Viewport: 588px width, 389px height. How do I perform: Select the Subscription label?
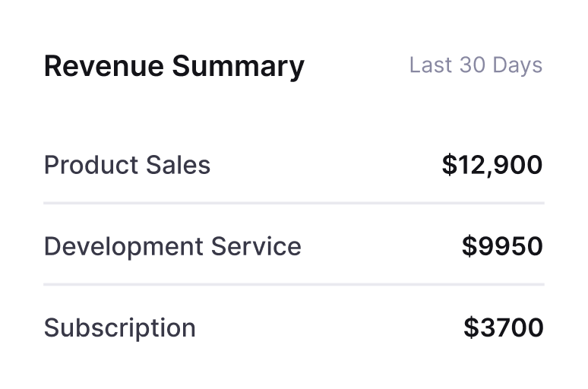(x=119, y=327)
